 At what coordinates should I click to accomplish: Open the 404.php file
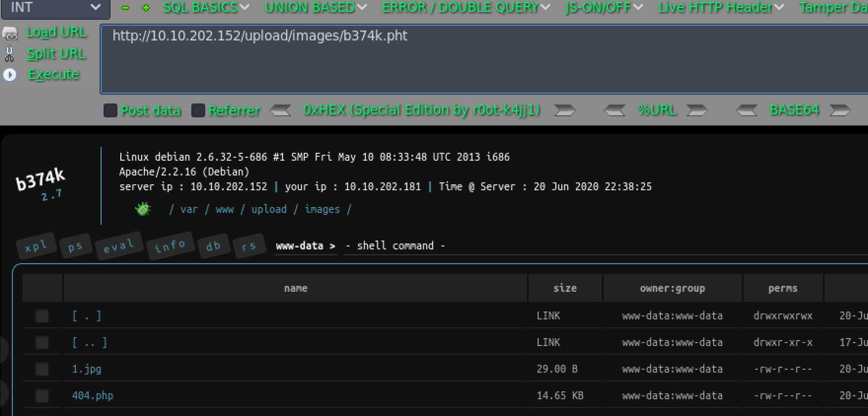click(93, 395)
